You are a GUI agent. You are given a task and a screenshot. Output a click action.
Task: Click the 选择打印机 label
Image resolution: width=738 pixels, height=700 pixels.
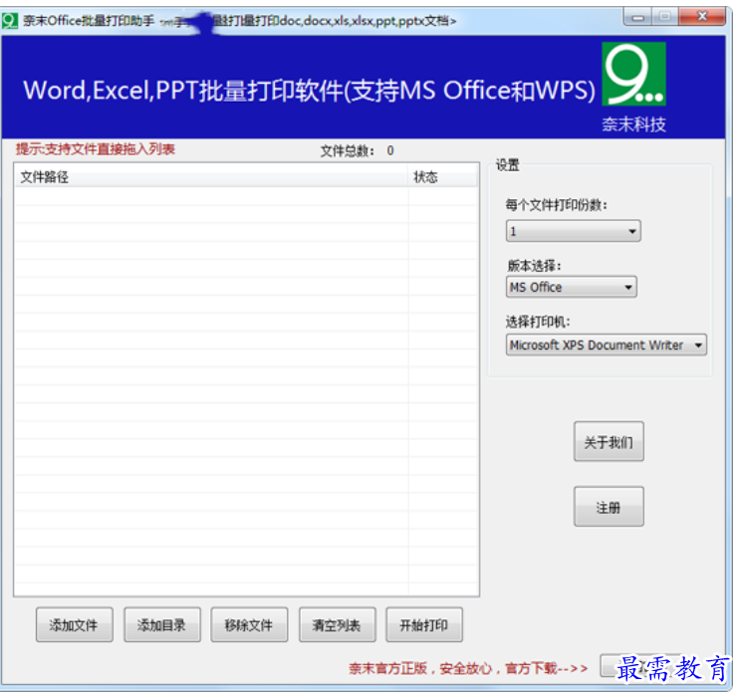[x=538, y=322]
